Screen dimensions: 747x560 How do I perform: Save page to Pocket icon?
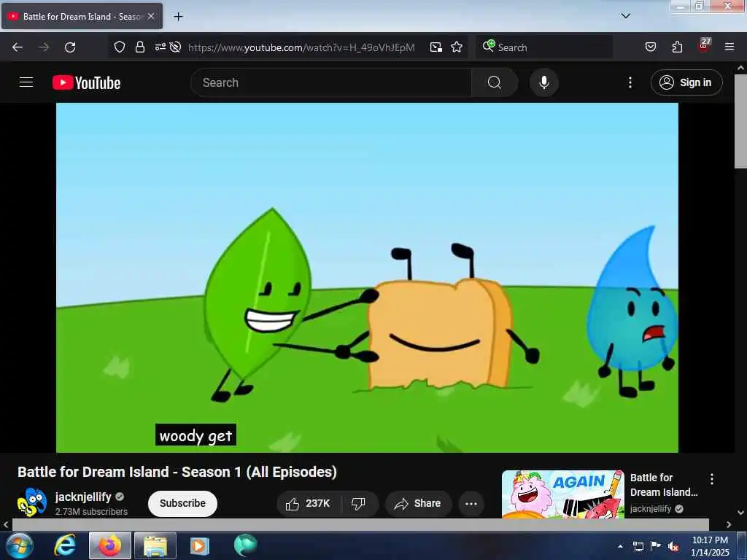coord(651,47)
